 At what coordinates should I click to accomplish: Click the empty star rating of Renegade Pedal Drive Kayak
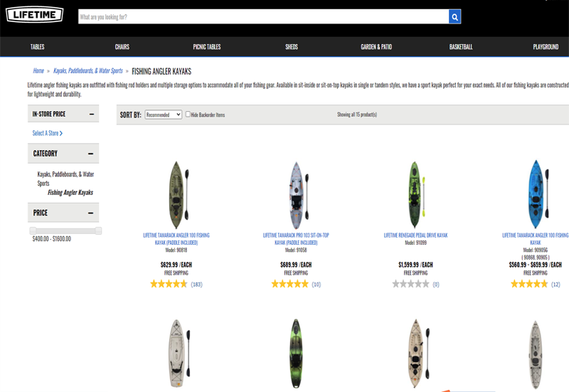coord(410,284)
